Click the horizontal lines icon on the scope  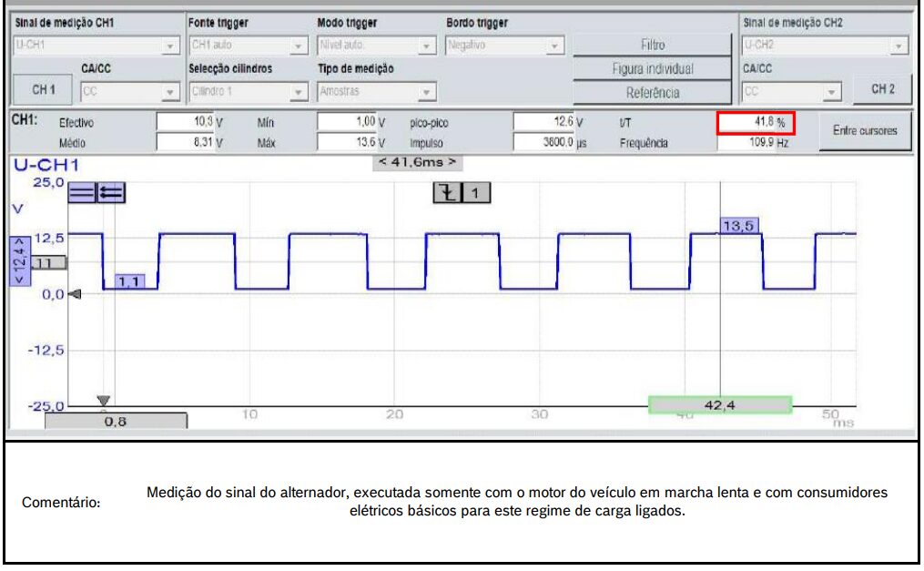(82, 192)
